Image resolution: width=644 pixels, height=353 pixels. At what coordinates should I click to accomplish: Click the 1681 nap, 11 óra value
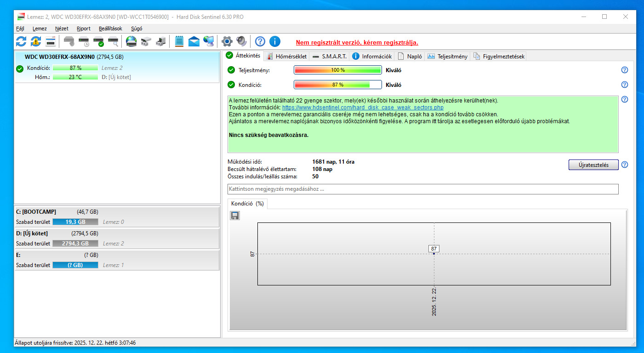click(x=333, y=162)
